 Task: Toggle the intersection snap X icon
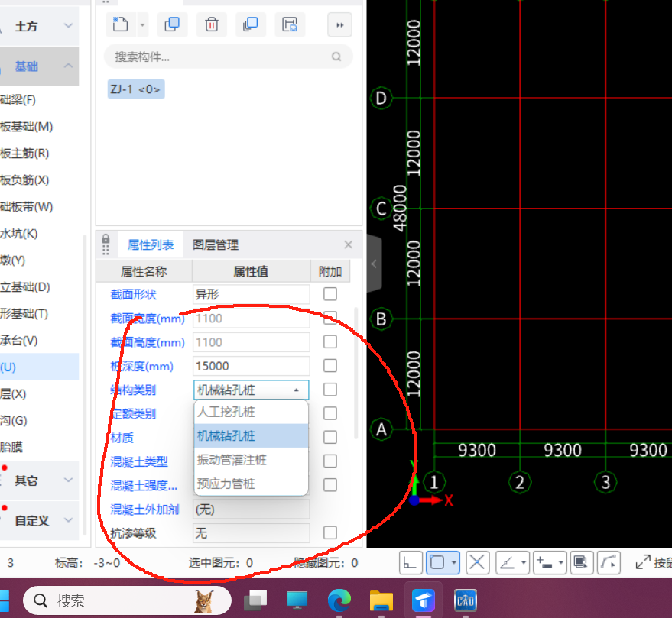[477, 562]
